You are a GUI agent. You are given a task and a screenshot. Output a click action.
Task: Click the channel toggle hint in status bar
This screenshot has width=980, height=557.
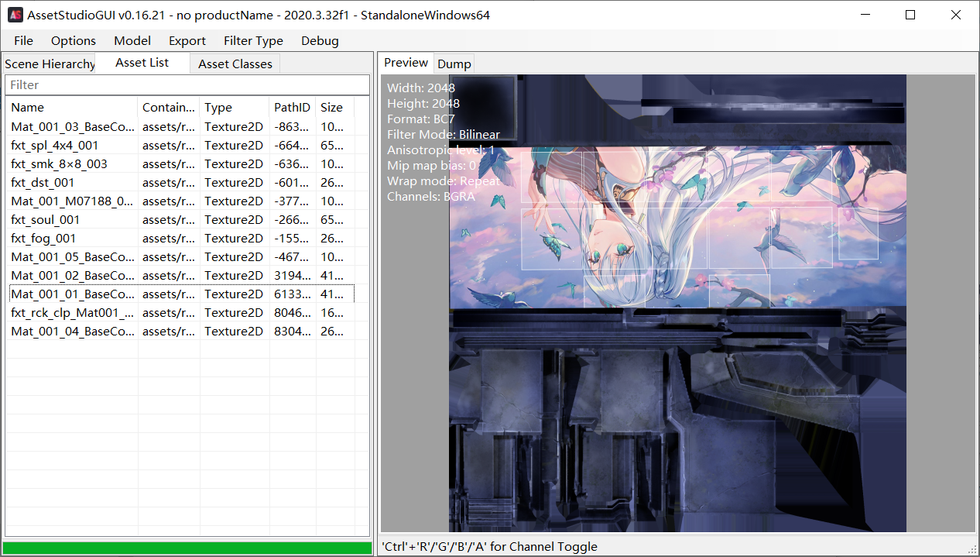pos(489,546)
